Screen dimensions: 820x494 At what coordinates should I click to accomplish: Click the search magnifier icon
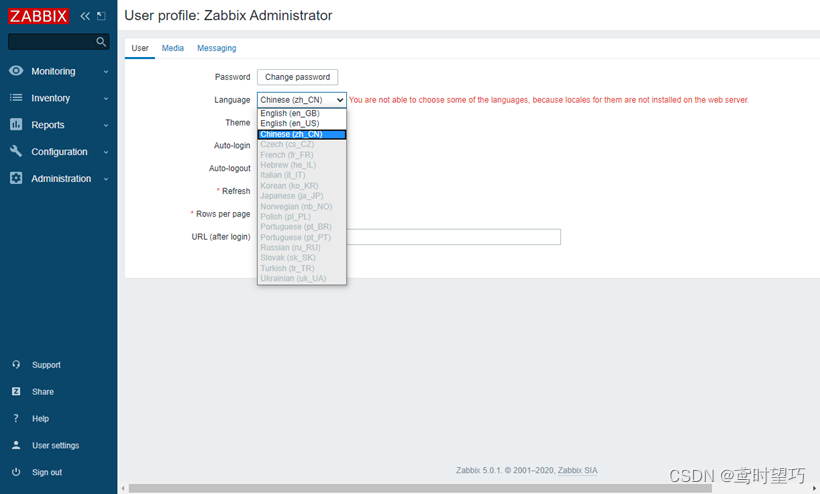(x=101, y=41)
